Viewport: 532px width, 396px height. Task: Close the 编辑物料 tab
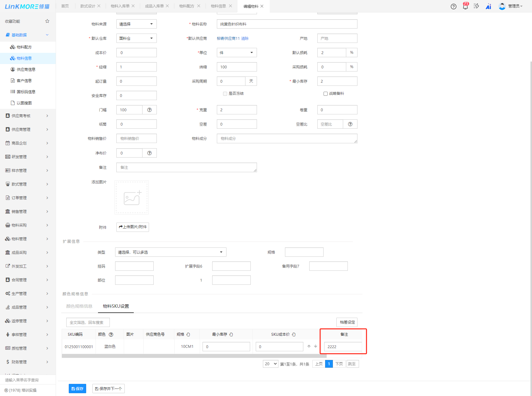click(262, 6)
